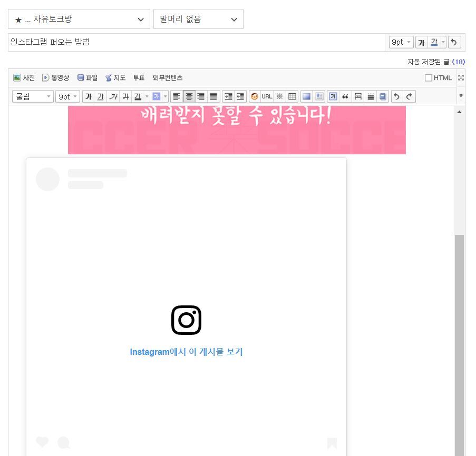Apply text background highlight color

[x=157, y=97]
